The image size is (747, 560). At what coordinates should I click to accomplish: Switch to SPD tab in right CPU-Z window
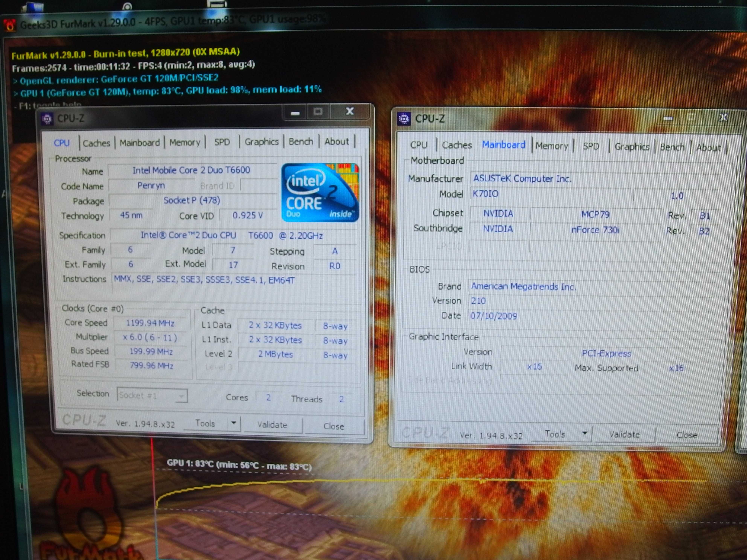coord(591,146)
